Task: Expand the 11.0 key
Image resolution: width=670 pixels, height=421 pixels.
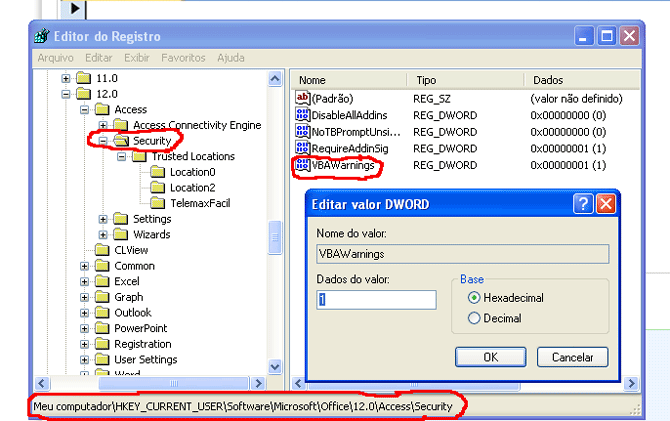Action: coord(66,78)
